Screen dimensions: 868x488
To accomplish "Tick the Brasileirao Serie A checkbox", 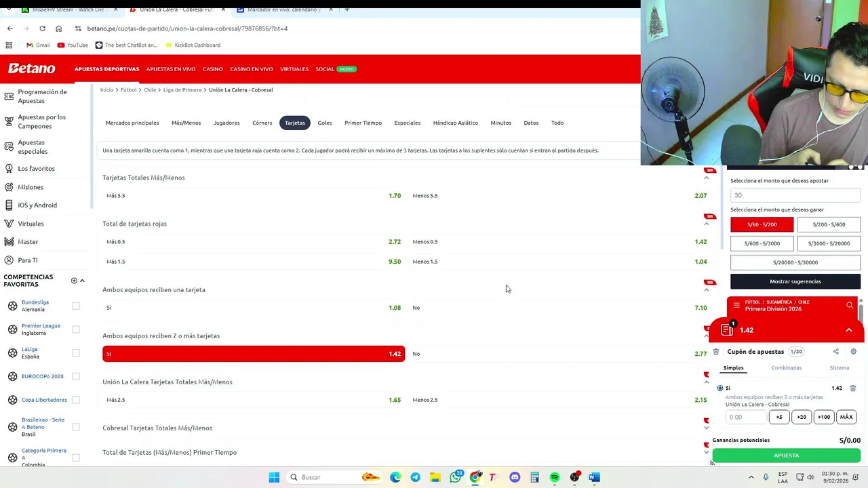I will click(76, 427).
